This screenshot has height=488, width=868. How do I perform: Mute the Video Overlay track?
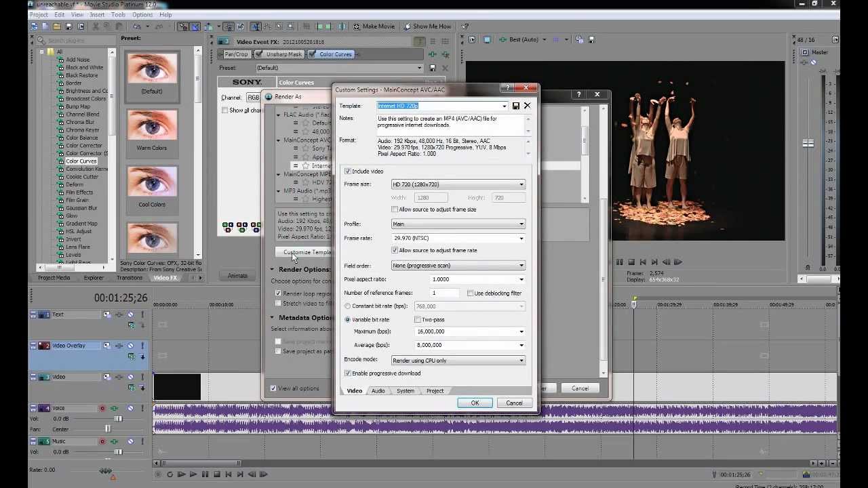[x=130, y=346]
